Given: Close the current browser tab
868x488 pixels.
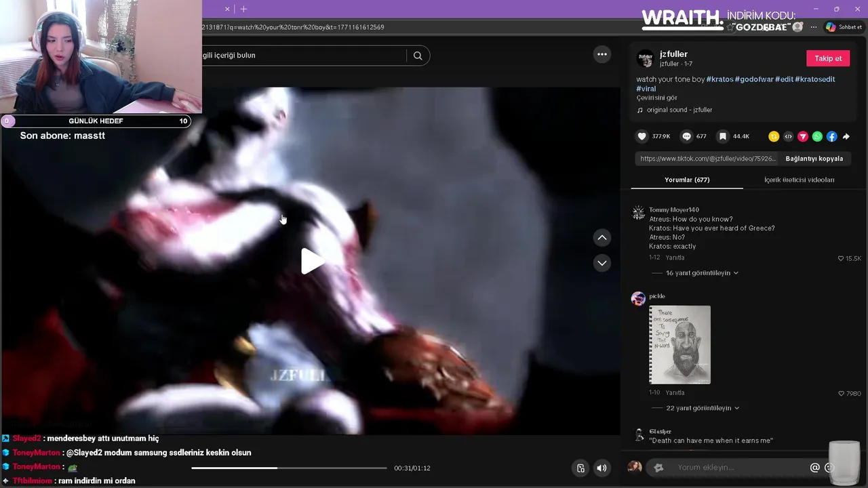Looking at the screenshot, I should [x=227, y=9].
